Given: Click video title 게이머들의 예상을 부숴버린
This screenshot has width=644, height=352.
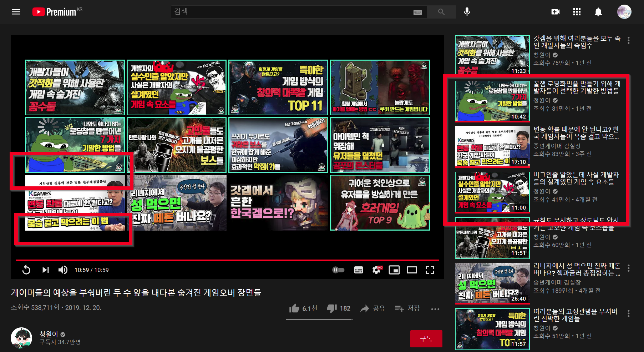Looking at the screenshot, I should (136, 293).
